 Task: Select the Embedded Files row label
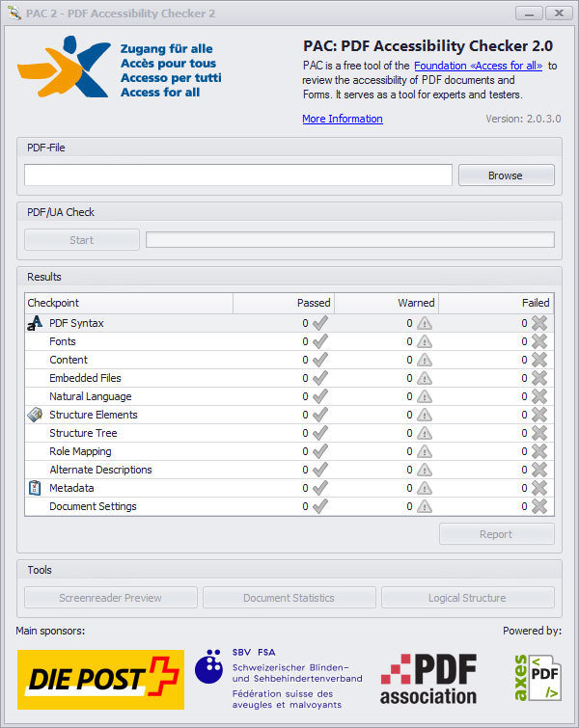coord(85,378)
